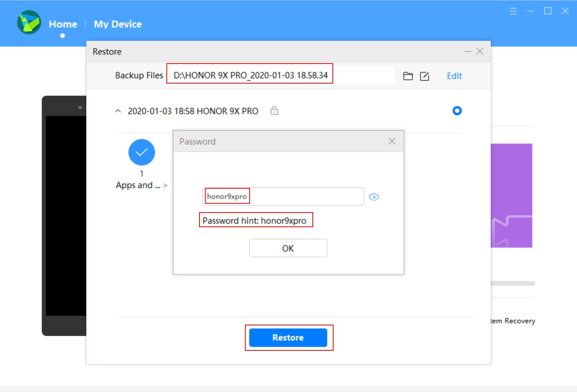Select the 2020-01-03 backup radio button
The width and height of the screenshot is (577, 392).
point(457,111)
